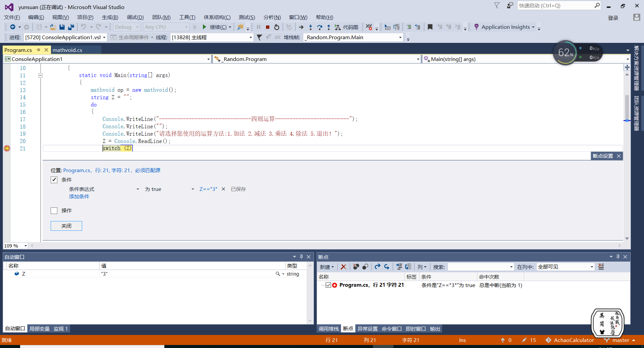Click the notifications flag icon in title bar
The height and width of the screenshot is (348, 644).
pyautogui.click(x=497, y=5)
